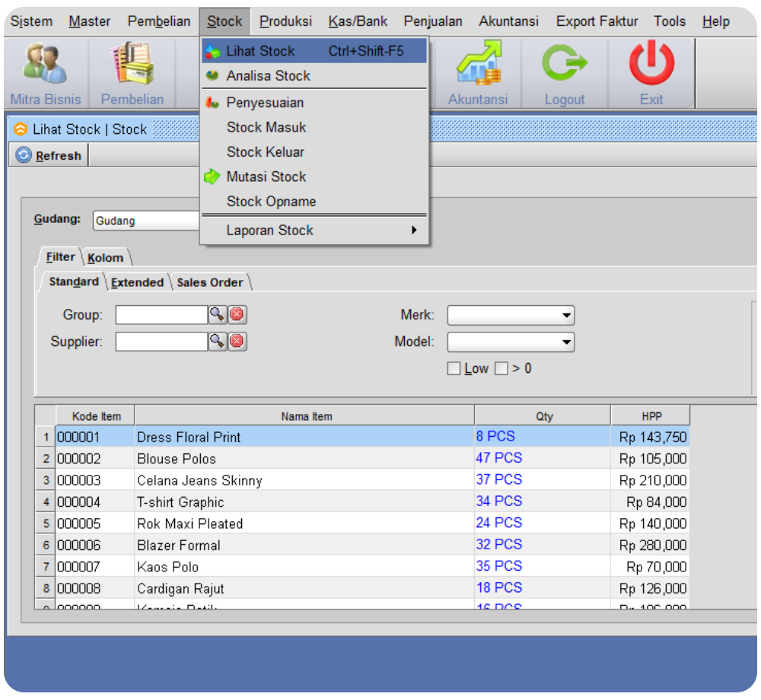The height and width of the screenshot is (700, 761).
Task: Switch to the Filter tab
Action: click(60, 257)
